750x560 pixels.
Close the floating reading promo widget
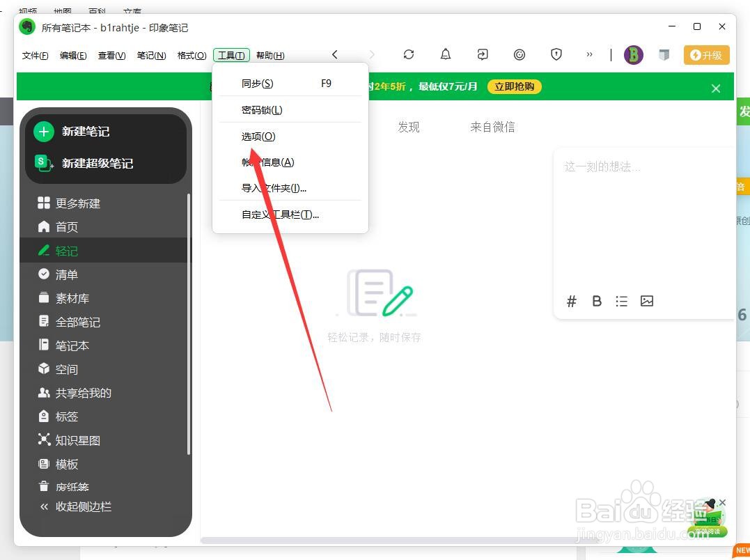(x=723, y=502)
